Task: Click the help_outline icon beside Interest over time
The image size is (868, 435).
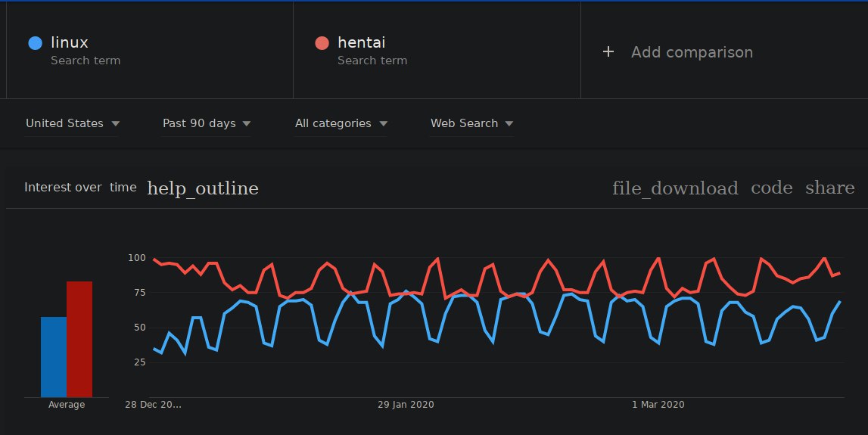Action: pyautogui.click(x=203, y=188)
